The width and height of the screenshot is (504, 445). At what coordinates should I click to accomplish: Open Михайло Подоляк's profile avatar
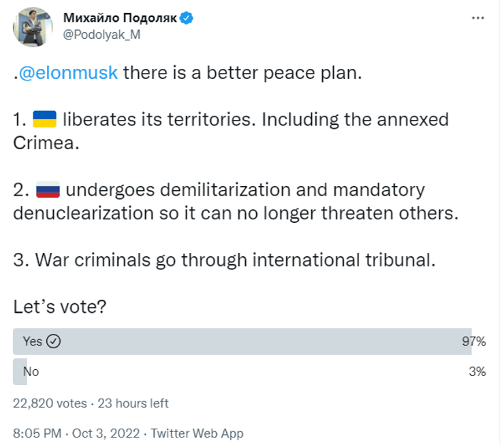(33, 27)
